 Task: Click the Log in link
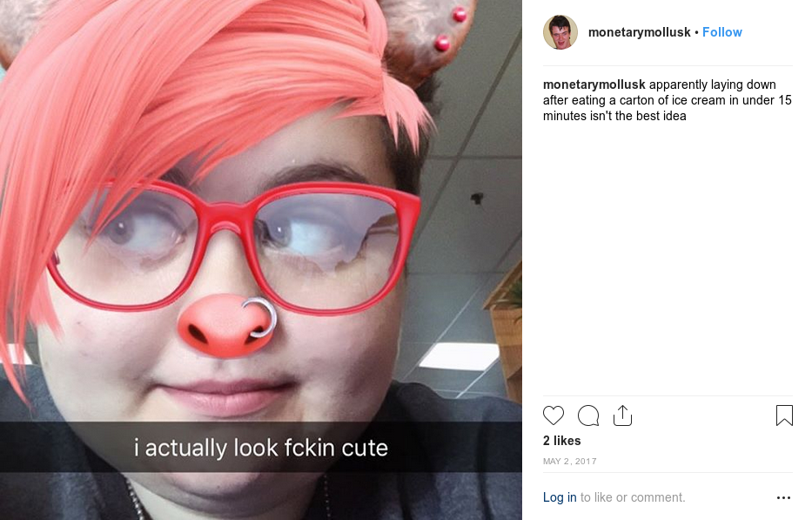coord(560,497)
